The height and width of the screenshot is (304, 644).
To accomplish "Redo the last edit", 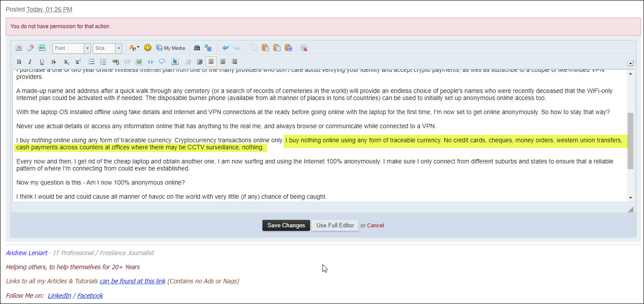I will [x=237, y=48].
